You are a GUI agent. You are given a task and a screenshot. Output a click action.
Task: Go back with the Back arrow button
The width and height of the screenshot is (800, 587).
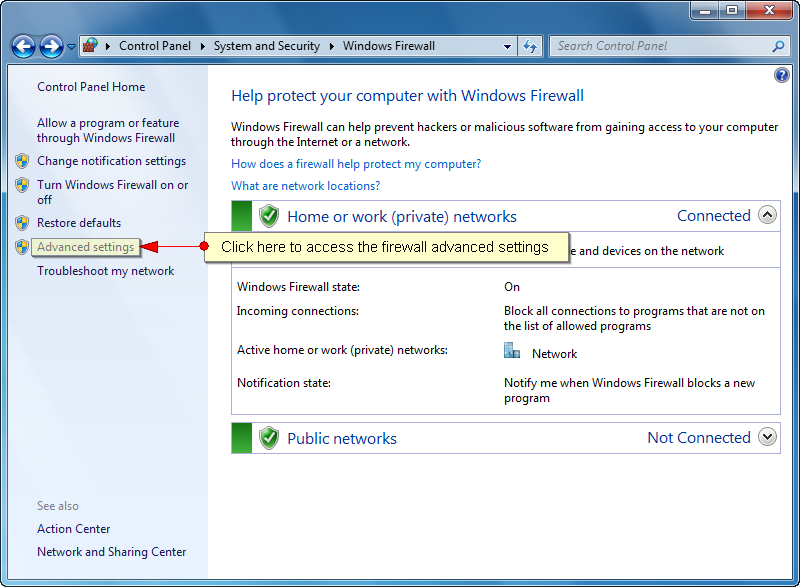[x=23, y=47]
